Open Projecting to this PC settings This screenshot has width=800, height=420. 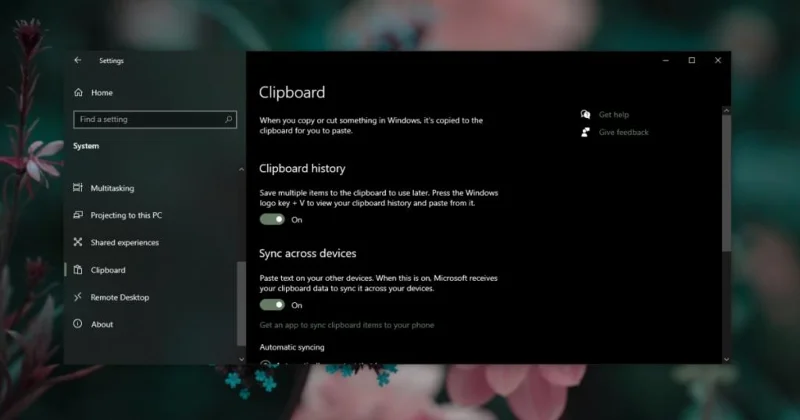pos(126,215)
